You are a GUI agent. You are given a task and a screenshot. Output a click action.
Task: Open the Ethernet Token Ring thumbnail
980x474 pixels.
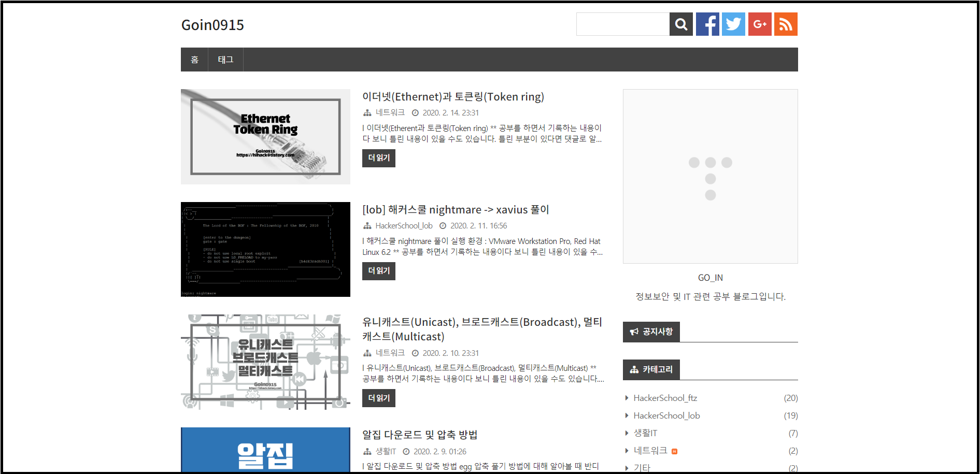pyautogui.click(x=265, y=137)
